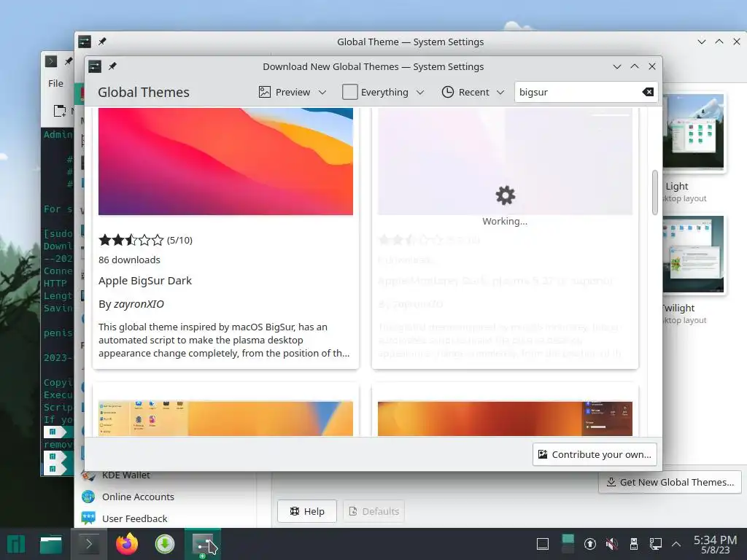The height and width of the screenshot is (560, 747).
Task: Click the Apple BigSur Dark description text
Action: click(224, 340)
